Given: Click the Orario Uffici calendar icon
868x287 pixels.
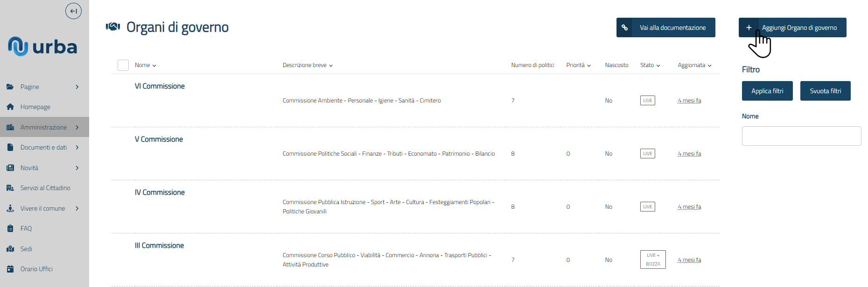Looking at the screenshot, I should [x=10, y=269].
